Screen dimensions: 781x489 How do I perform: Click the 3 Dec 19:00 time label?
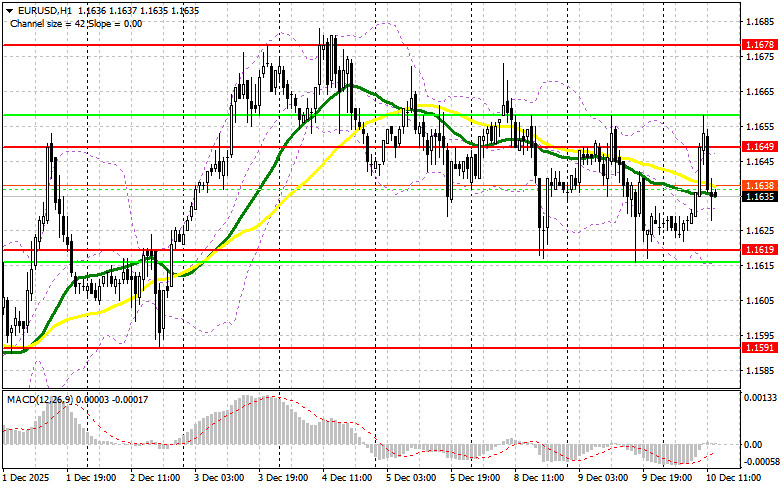click(283, 478)
